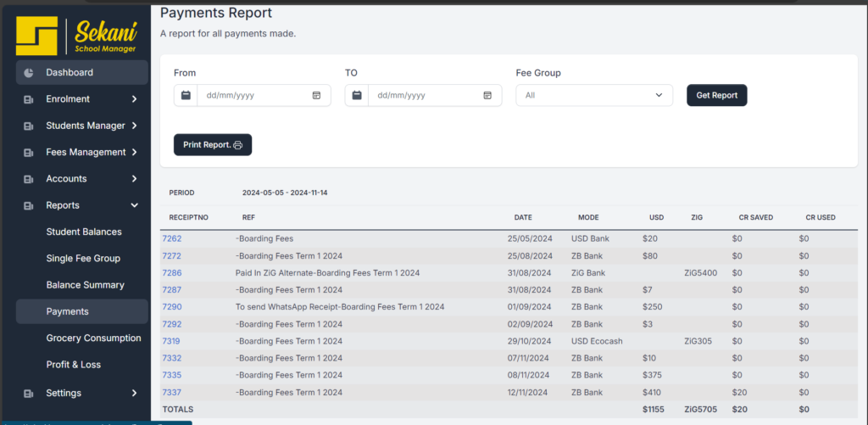Image resolution: width=868 pixels, height=425 pixels.
Task: Click the printer icon on Print Report
Action: [238, 145]
